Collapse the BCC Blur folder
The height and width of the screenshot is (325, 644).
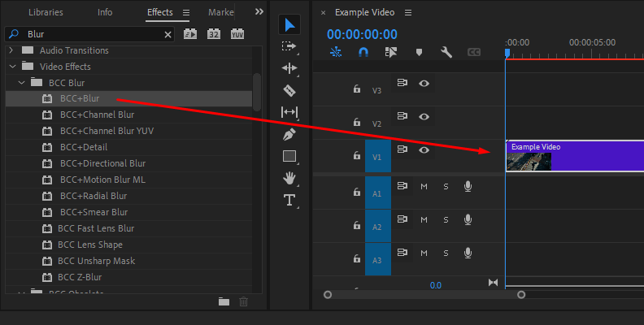pyautogui.click(x=21, y=83)
